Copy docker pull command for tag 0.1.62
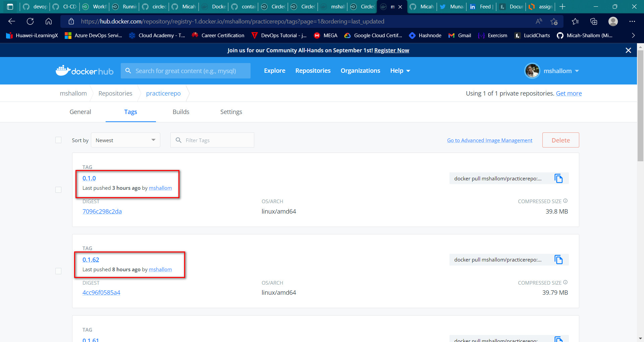 [x=558, y=260]
